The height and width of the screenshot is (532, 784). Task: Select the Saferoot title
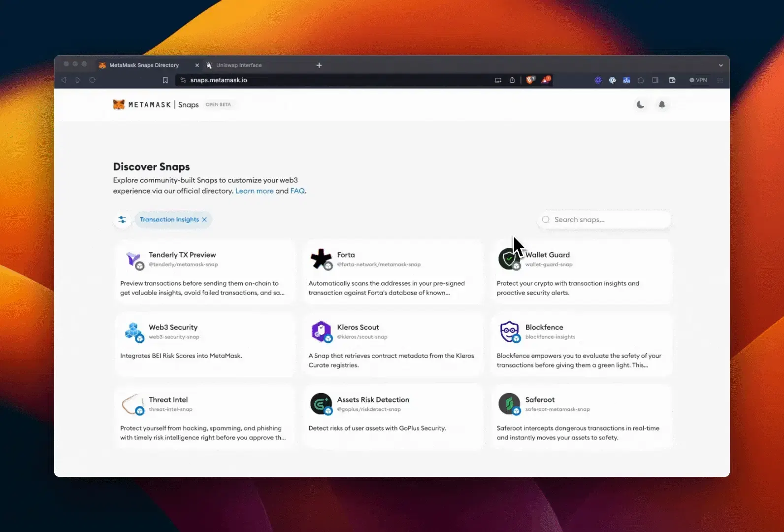[x=540, y=399]
